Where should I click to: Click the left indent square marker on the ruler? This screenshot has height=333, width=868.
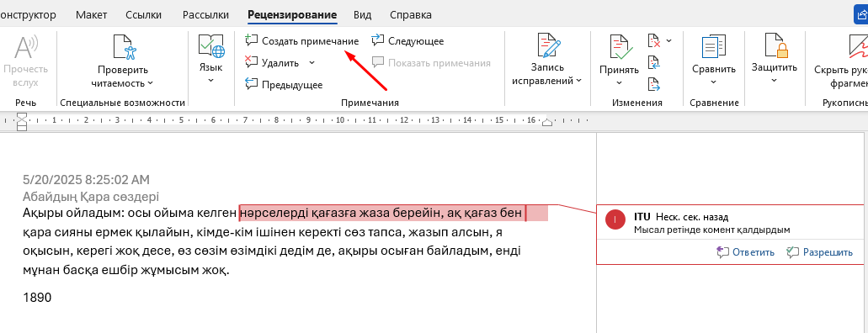(x=22, y=129)
